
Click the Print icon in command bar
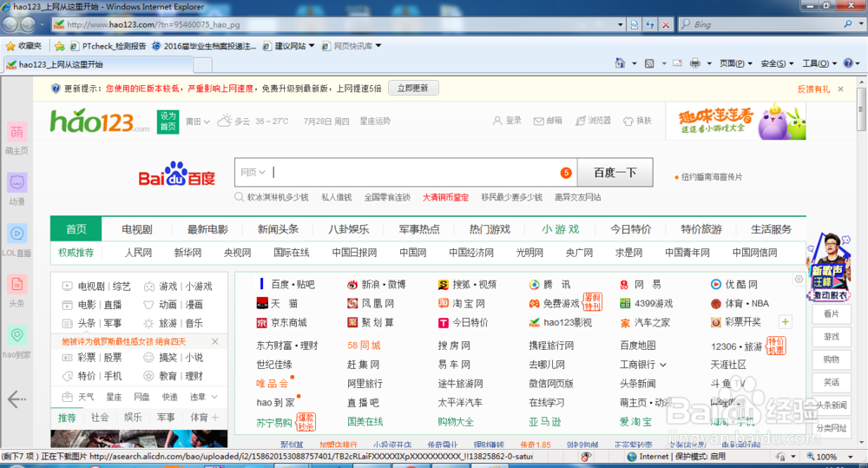click(695, 63)
